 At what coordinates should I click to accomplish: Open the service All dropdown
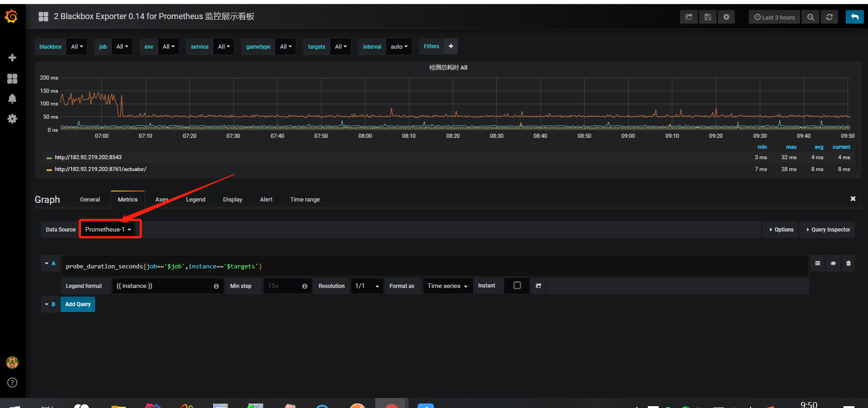tap(224, 47)
